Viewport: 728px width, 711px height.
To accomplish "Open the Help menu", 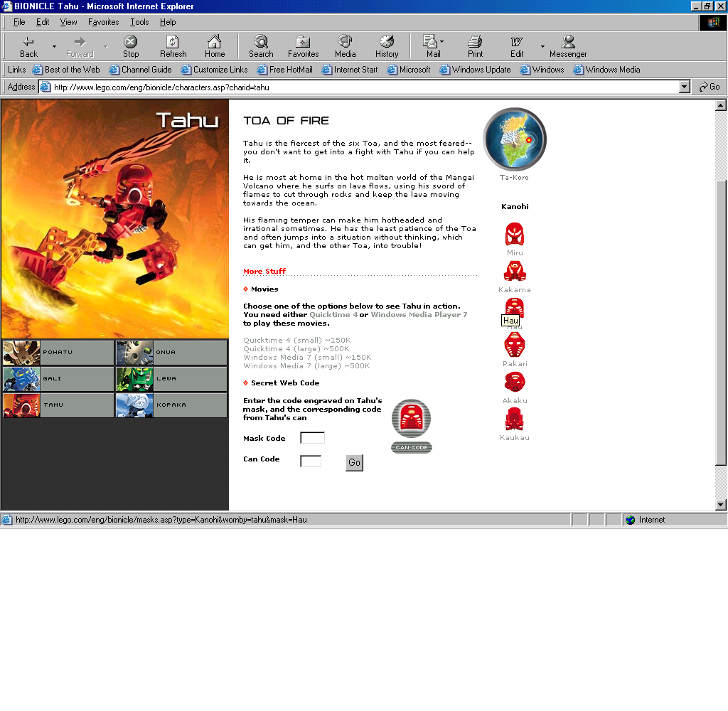I will [x=168, y=22].
